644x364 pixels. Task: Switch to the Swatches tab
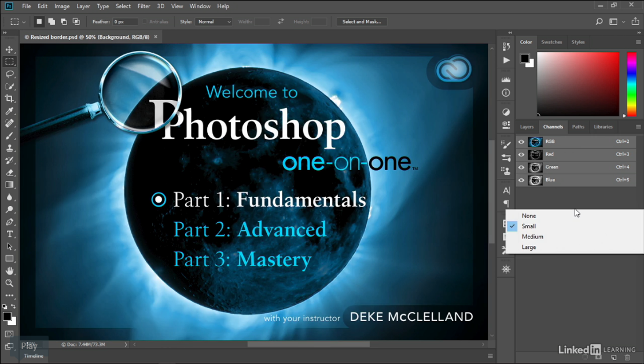pyautogui.click(x=551, y=42)
